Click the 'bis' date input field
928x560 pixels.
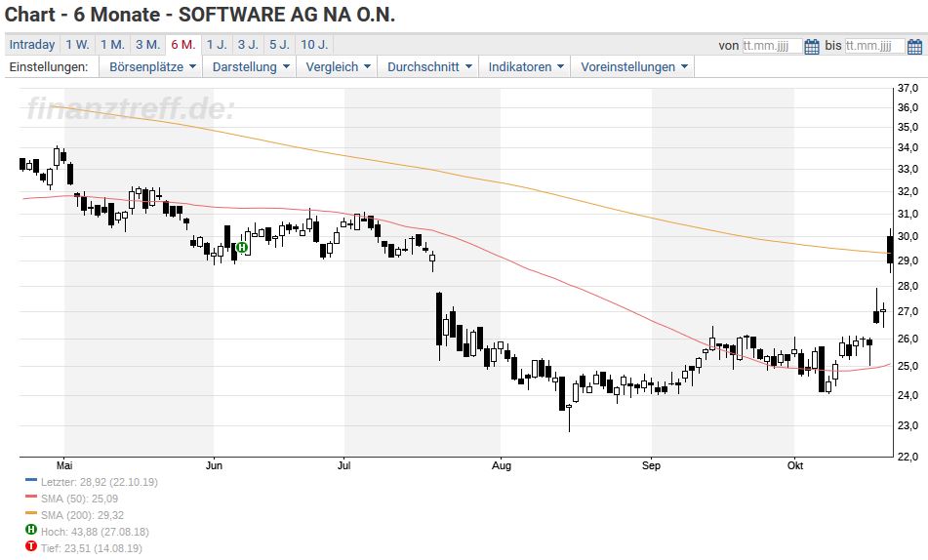point(874,46)
